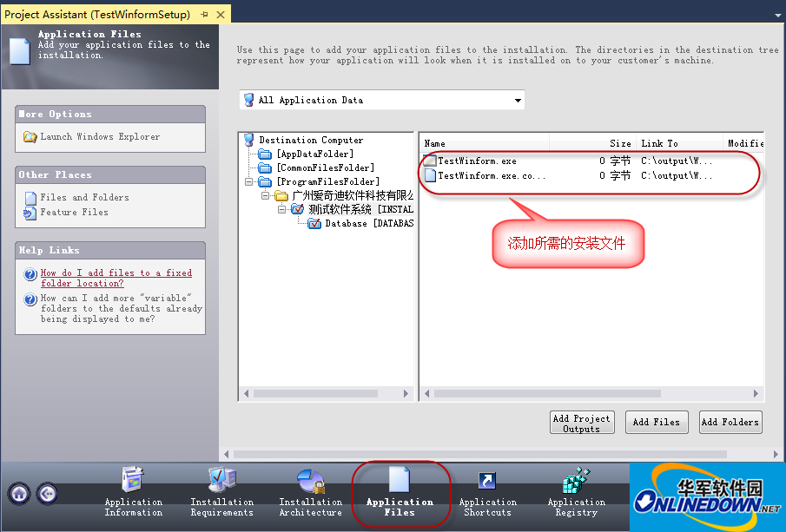Screen dimensions: 786x532
Task: Select the Application Files step
Action: pyautogui.click(x=400, y=492)
